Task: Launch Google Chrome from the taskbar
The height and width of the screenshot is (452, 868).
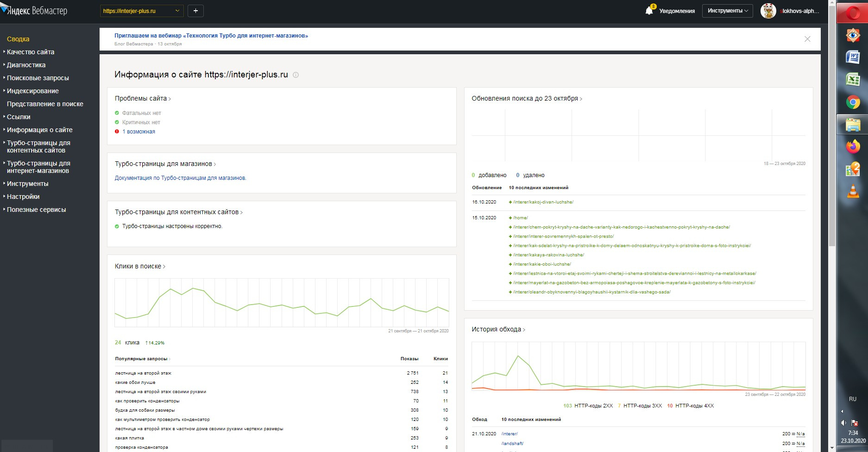Action: click(853, 102)
